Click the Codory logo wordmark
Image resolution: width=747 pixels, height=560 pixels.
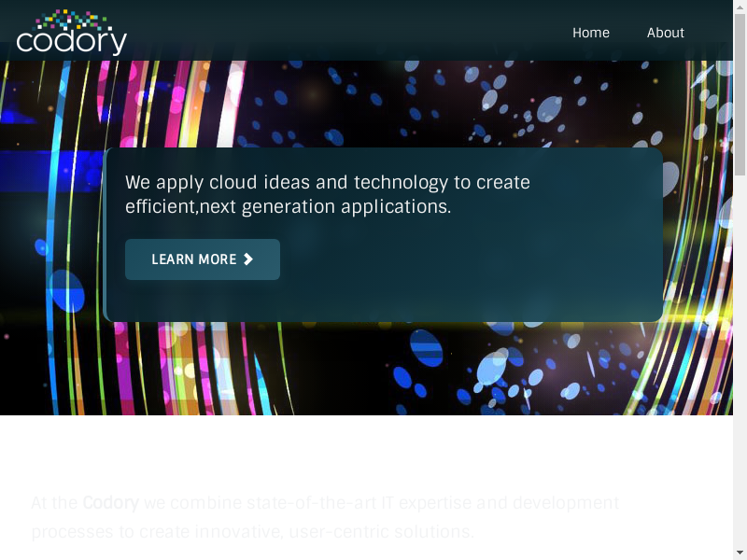coord(72,41)
